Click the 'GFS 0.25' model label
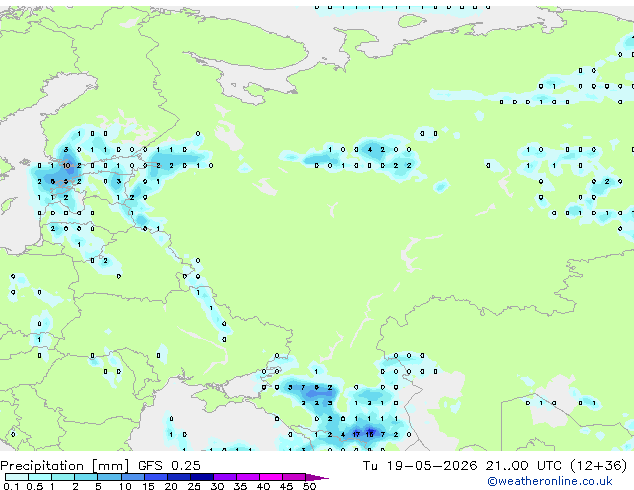Screen dimensions: 634x490 [169, 465]
